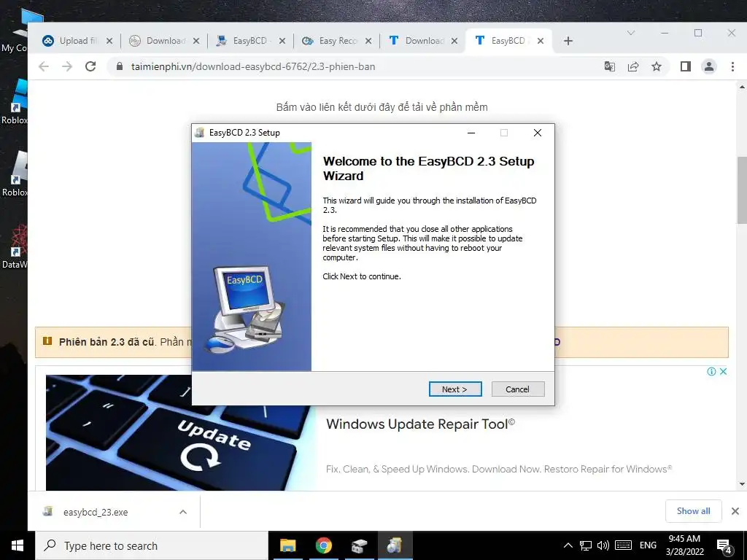Screen dimensions: 747x560
Task: Open the volume control tray icon
Action: [603, 545]
